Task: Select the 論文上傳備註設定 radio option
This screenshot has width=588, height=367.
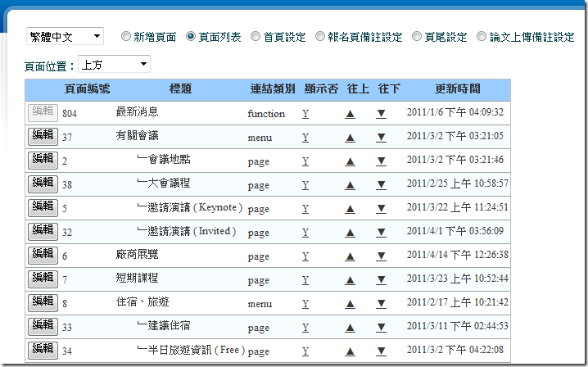Action: (482, 37)
